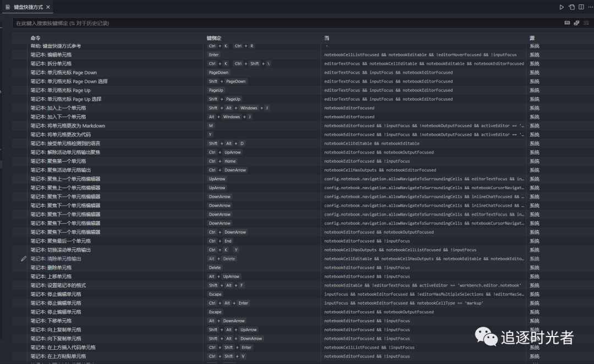This screenshot has height=364, width=594.
Task: Open the editor more actions ellipsis menu
Action: click(x=590, y=7)
